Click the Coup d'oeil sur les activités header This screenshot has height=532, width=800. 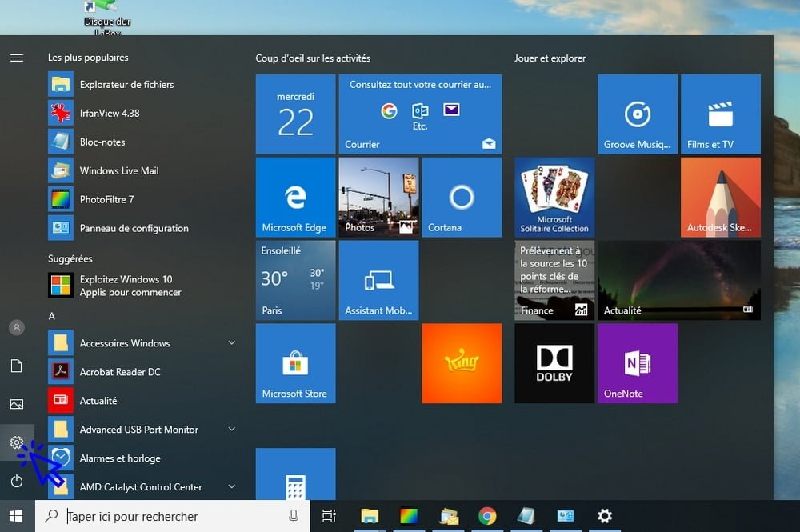pyautogui.click(x=313, y=58)
